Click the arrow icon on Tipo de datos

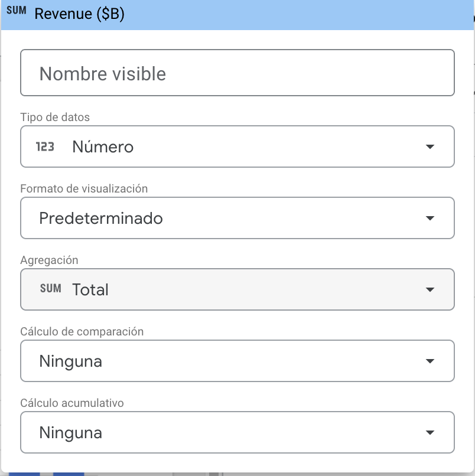pos(430,147)
